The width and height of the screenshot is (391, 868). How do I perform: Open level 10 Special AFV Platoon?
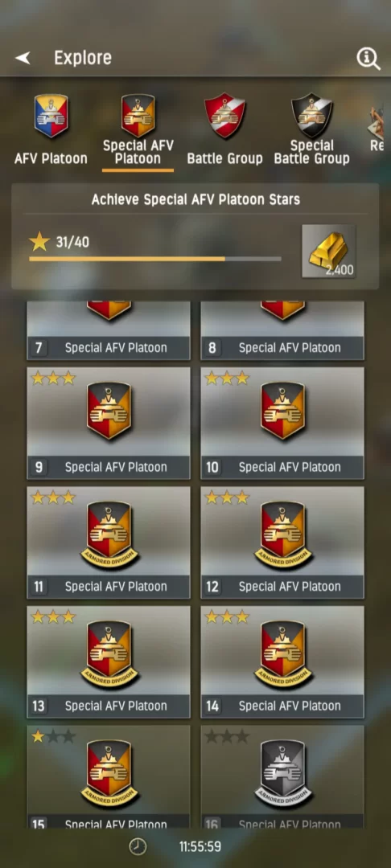pos(282,423)
